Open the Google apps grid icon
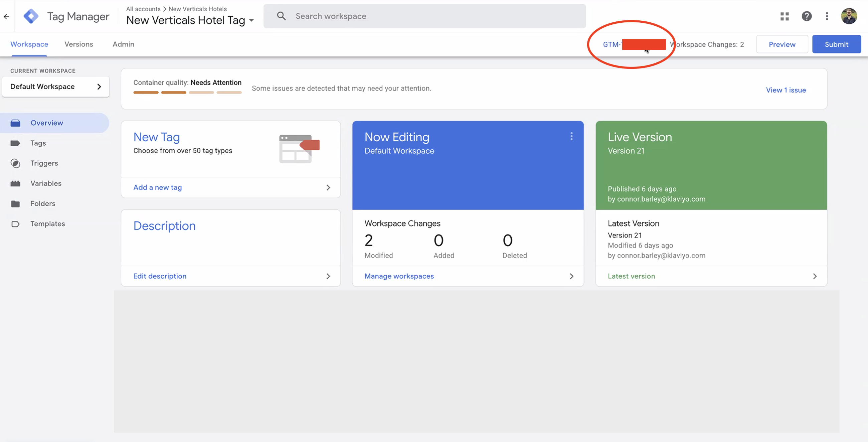Screen dimensions: 868x442 [785, 16]
